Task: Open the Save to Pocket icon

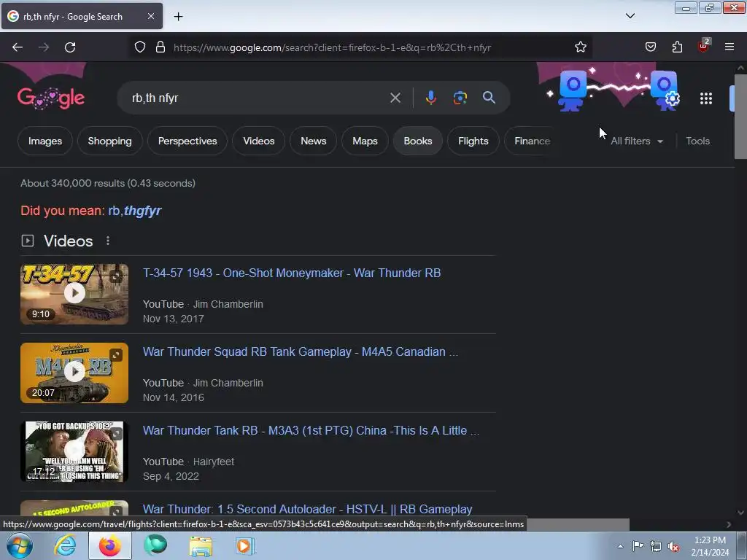Action: [650, 47]
